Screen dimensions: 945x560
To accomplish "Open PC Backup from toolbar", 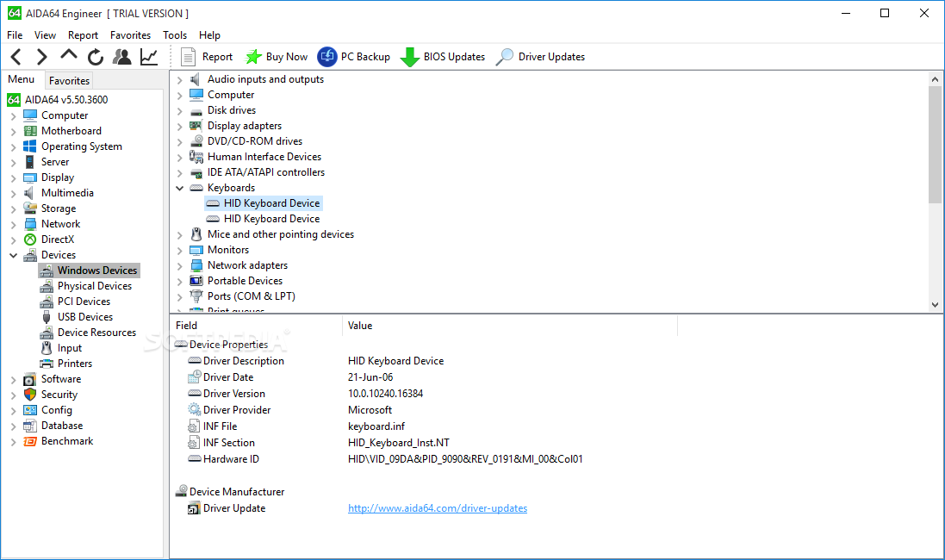I will click(354, 57).
